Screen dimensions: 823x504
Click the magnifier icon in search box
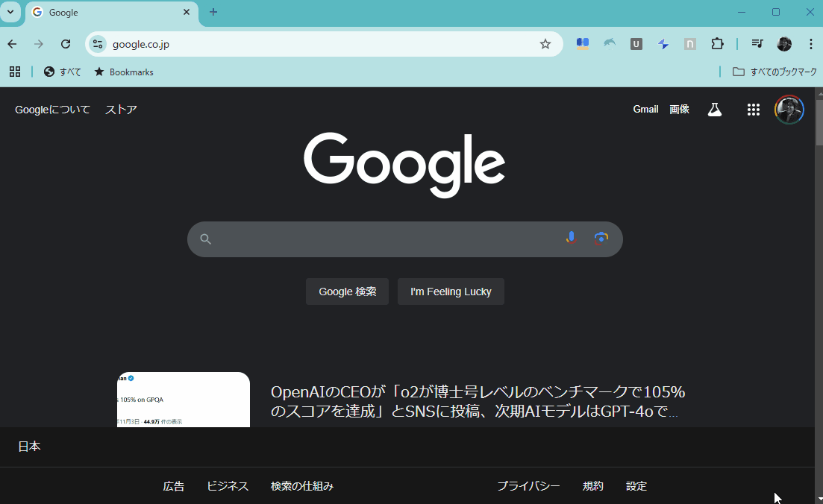[x=206, y=239]
